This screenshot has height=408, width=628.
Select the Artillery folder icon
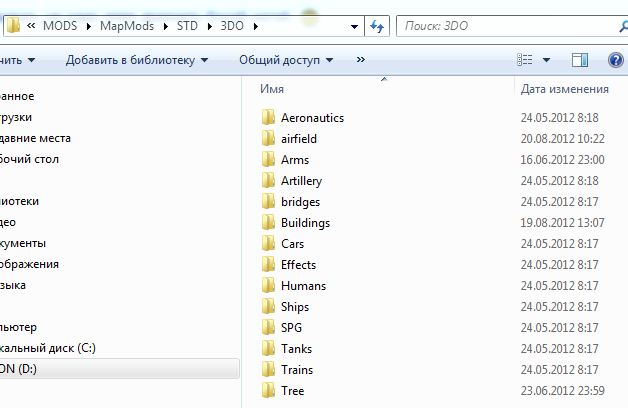pyautogui.click(x=268, y=181)
